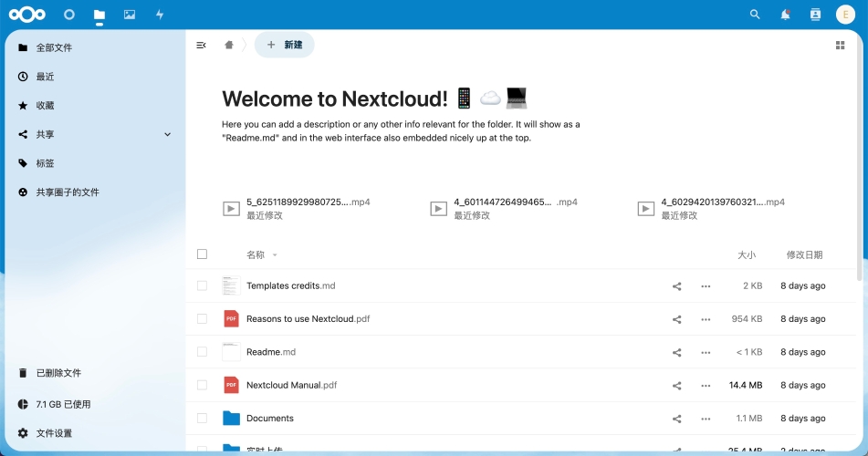
Task: Open more actions for Reasons to use Nextcloud.pdf
Action: pyautogui.click(x=706, y=319)
